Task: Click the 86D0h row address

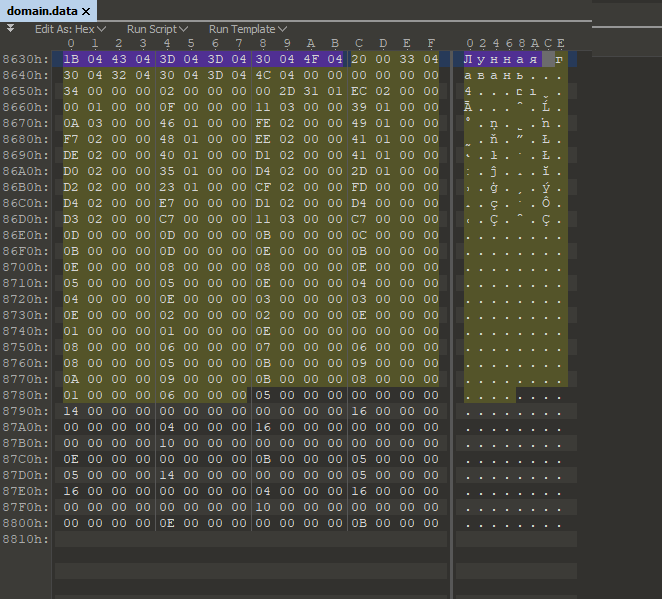Action: [x=26, y=220]
